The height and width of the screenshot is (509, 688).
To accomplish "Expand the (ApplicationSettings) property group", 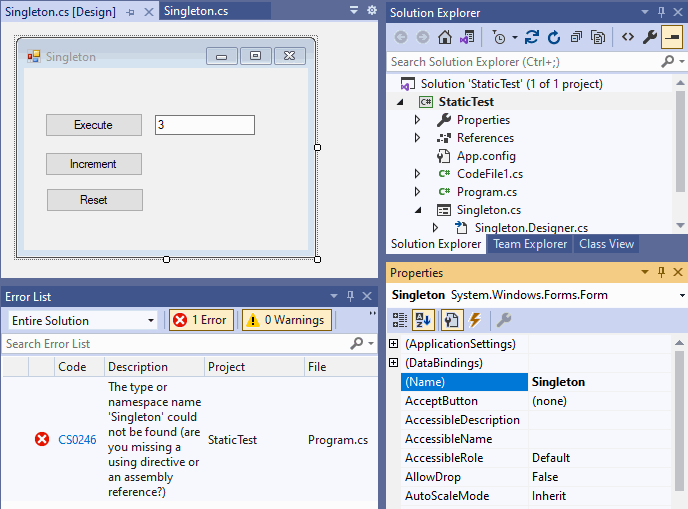I will (x=394, y=344).
